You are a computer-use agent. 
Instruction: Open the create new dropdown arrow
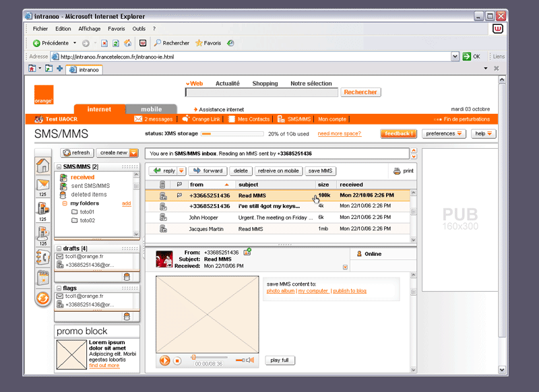133,153
